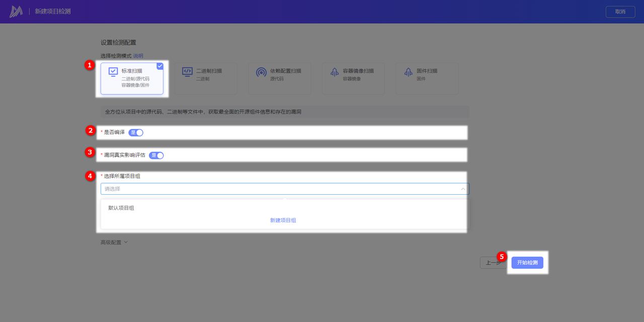Click the red step 5 marker badge
This screenshot has height=322, width=644.
[x=501, y=256]
